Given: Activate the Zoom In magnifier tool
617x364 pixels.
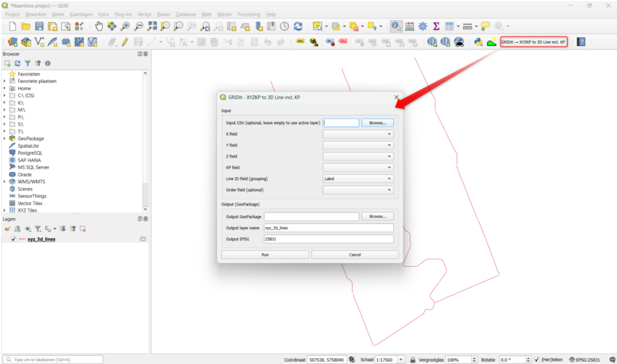Looking at the screenshot, I should click(125, 26).
